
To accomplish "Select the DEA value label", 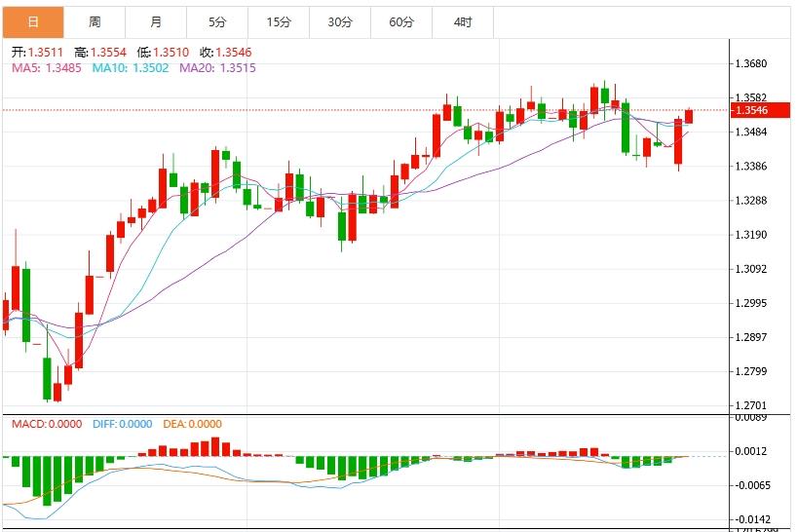I will (x=191, y=424).
